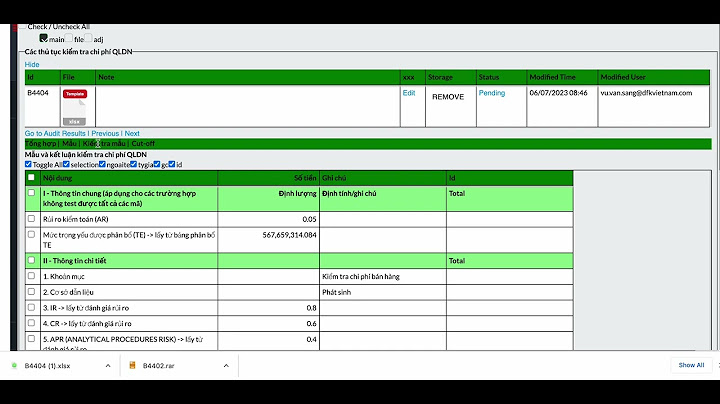Screen dimensions: 720x404
Task: Check the 2. Cơ sở dẫn liệu row checkbox
Action: 31,291
